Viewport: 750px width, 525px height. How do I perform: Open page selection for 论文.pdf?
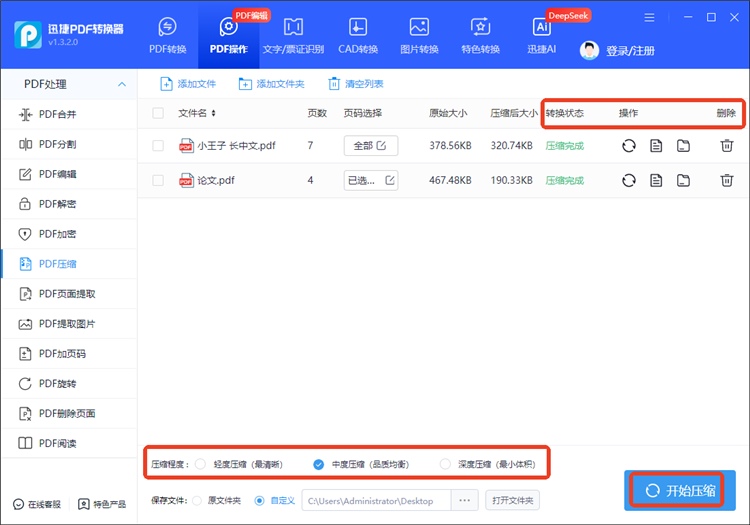pos(370,181)
